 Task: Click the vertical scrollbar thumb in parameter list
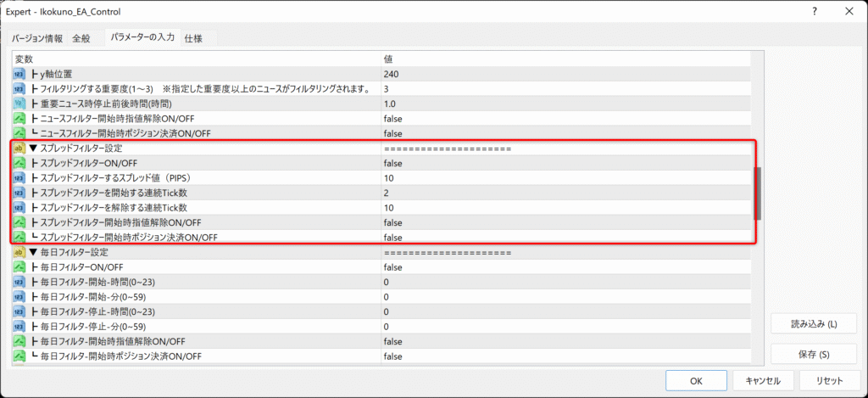[x=758, y=191]
